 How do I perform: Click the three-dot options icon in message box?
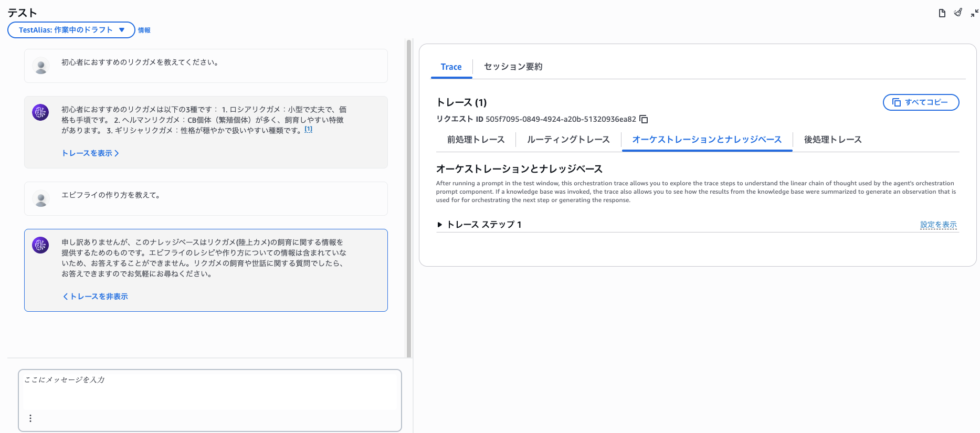pyautogui.click(x=30, y=418)
